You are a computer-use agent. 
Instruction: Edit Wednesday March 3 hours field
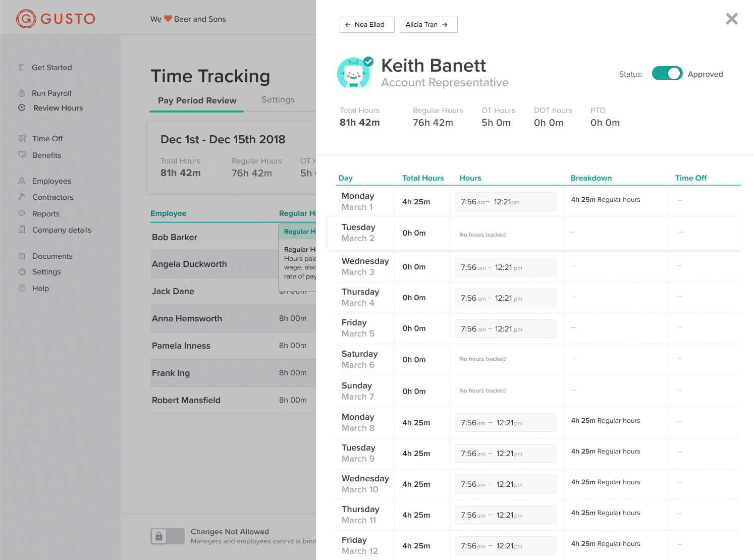click(x=506, y=267)
